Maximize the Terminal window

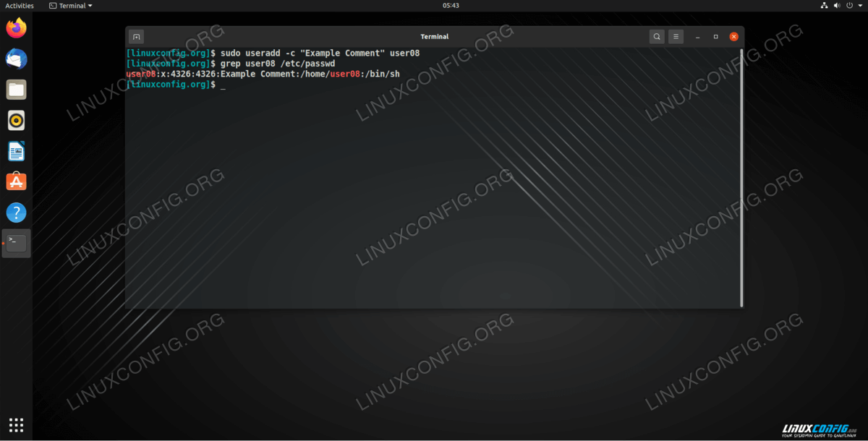[715, 37]
